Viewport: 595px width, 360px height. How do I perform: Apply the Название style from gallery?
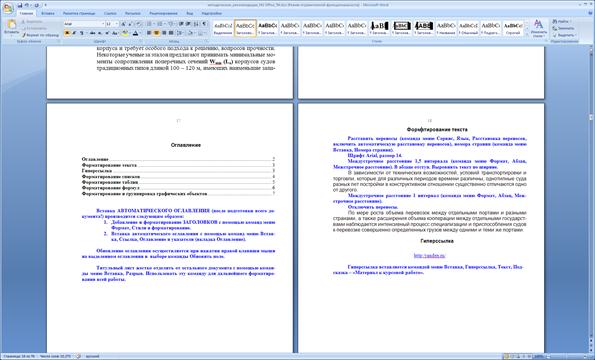point(446,28)
